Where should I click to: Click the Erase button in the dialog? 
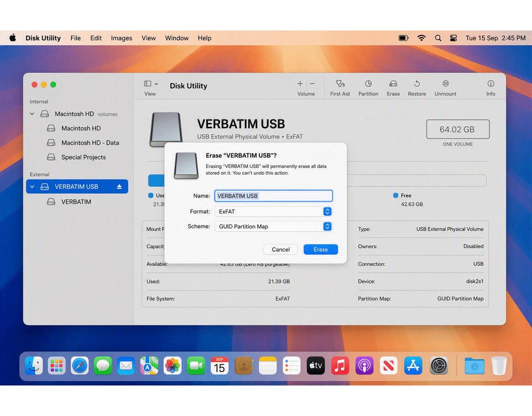click(320, 249)
